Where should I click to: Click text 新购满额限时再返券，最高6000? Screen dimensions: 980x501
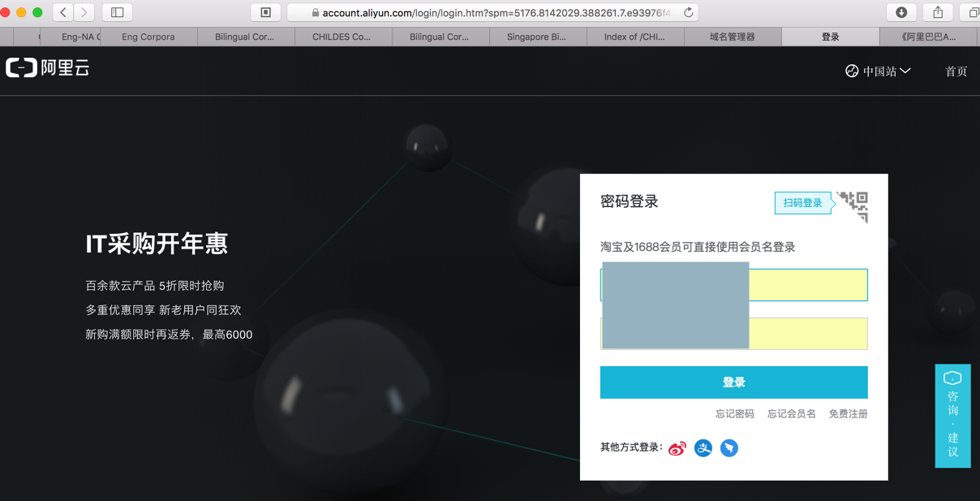click(169, 335)
